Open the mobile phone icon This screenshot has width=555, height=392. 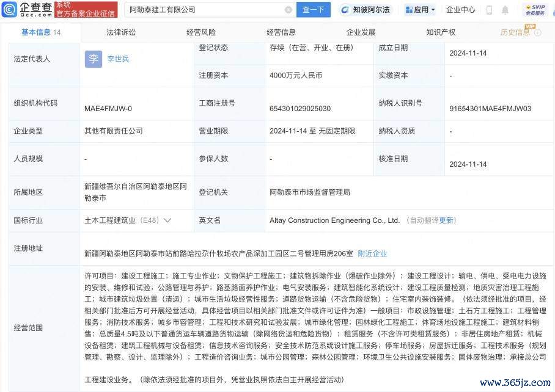(489, 10)
